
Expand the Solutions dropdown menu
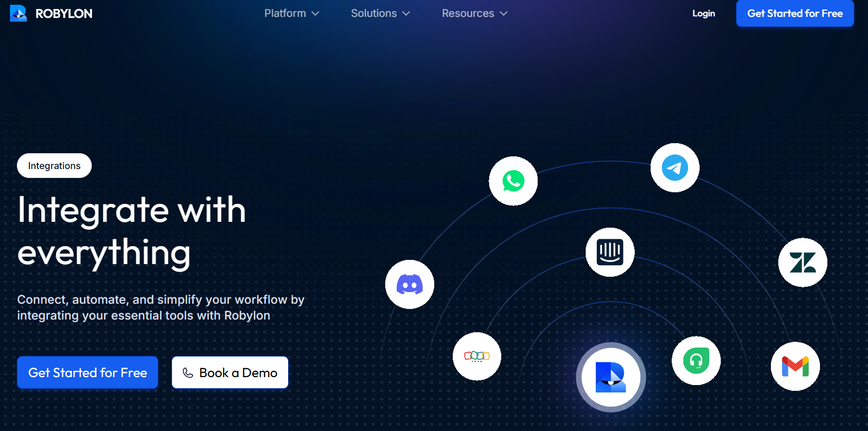(380, 13)
